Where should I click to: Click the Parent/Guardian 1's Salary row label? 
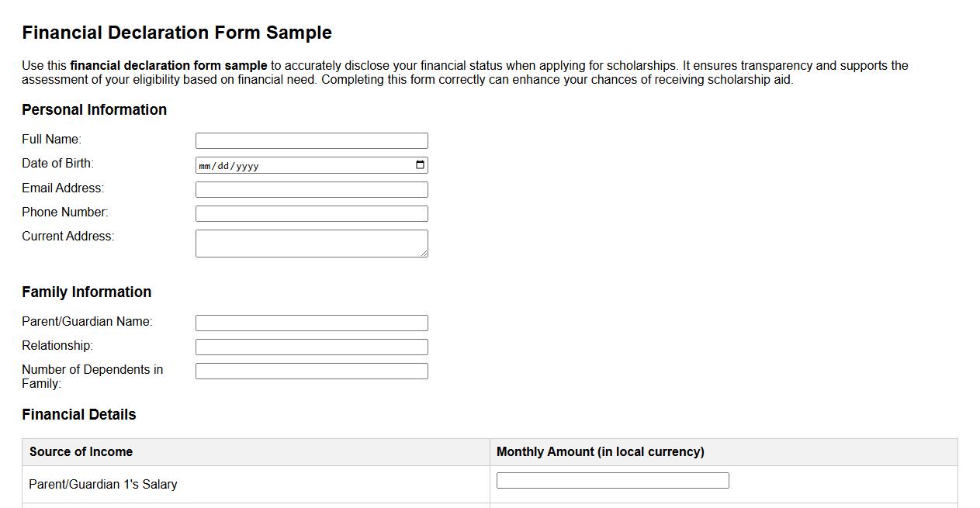tap(102, 484)
